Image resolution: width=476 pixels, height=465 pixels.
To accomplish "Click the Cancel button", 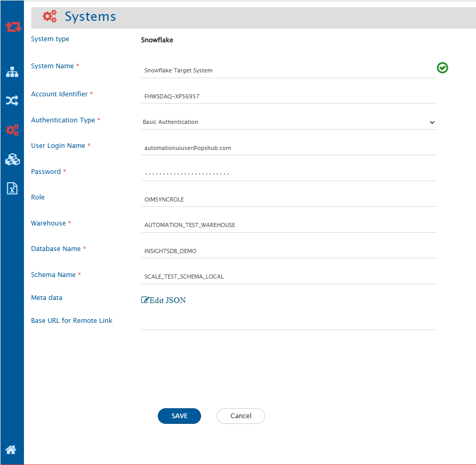I will point(241,416).
